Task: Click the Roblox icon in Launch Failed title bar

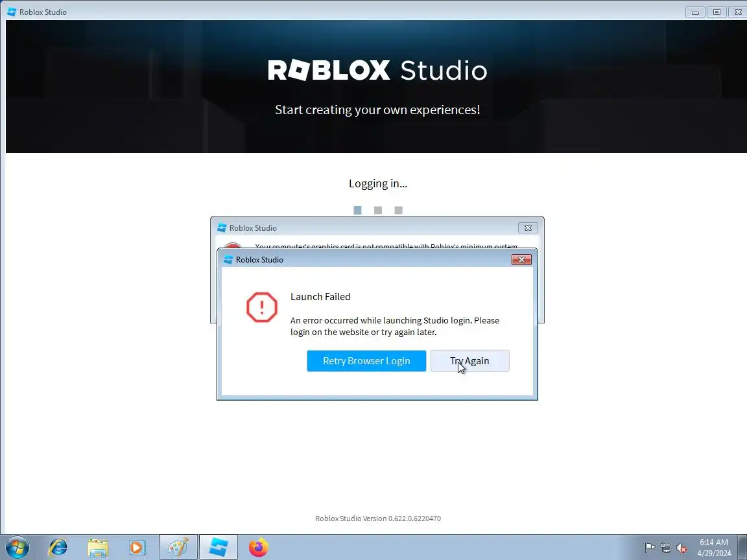Action: click(x=228, y=259)
